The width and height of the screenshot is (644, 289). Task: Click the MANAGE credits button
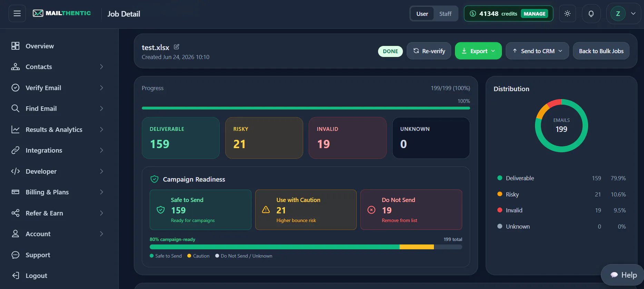(x=534, y=14)
